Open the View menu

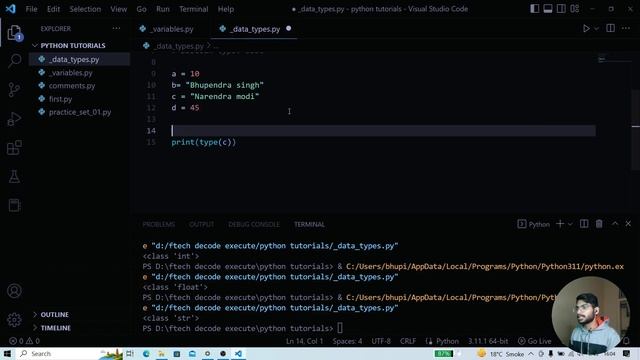coord(118,9)
